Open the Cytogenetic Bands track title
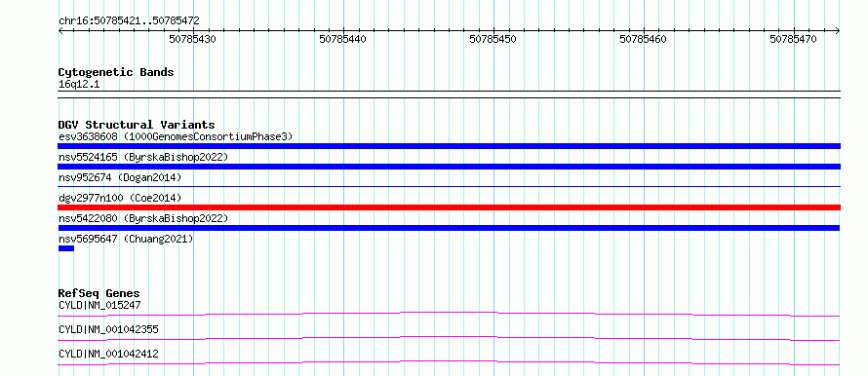The image size is (868, 376). coord(116,72)
